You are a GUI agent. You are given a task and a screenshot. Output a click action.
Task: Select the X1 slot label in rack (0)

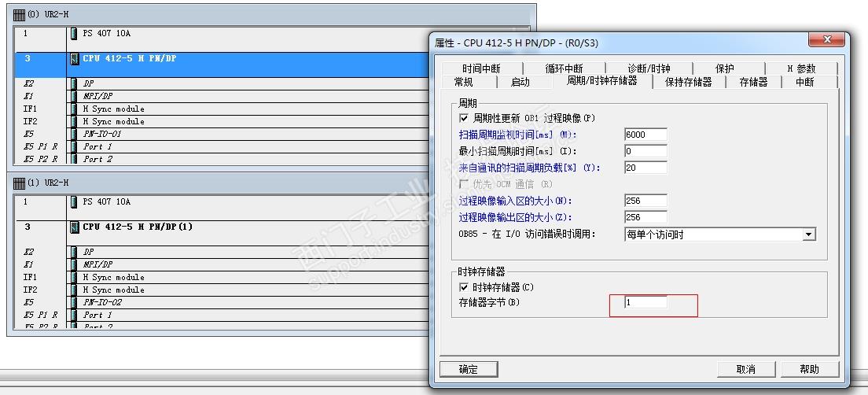[x=29, y=97]
